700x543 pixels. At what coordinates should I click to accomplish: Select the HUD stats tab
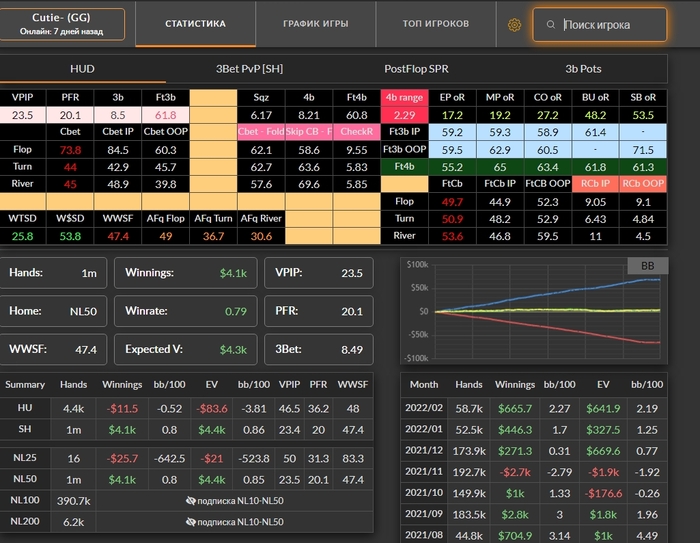tap(83, 69)
